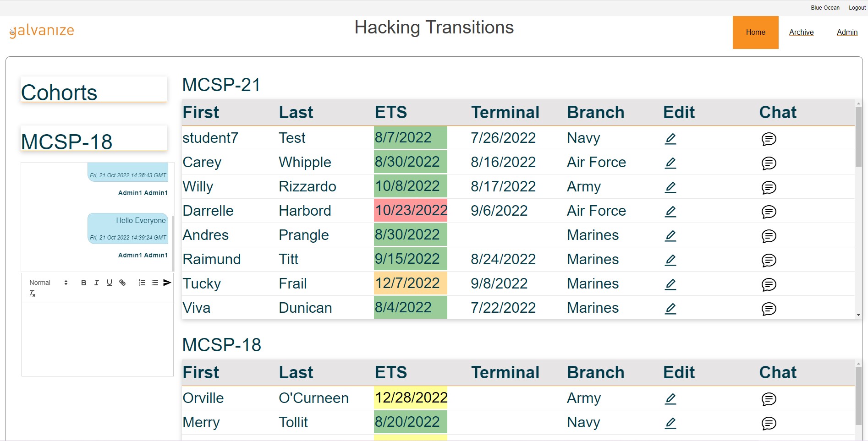Apply italic formatting in the chat editor
868x441 pixels.
96,283
